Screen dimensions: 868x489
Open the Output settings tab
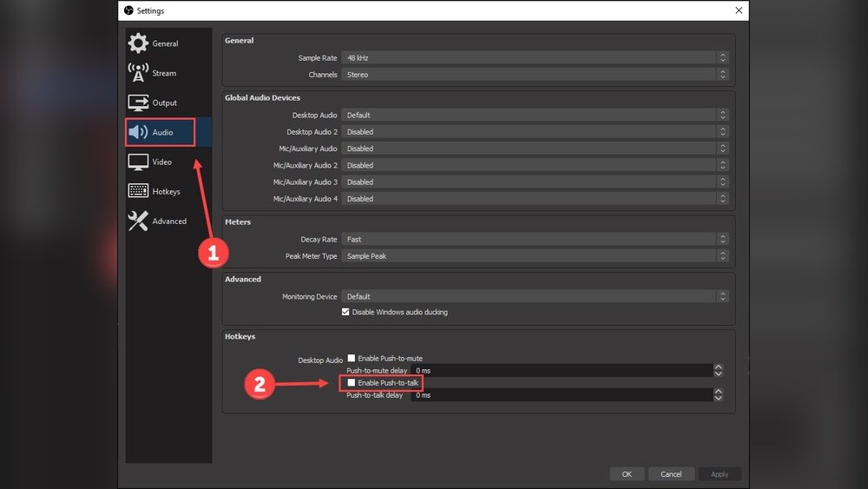[168, 102]
